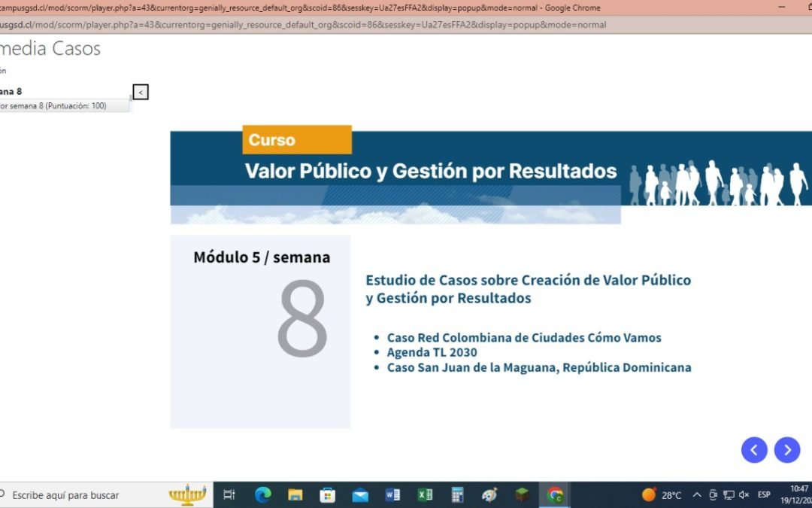Screen dimensions: 812x508
Task: Collapse the SCORM navigation sidebar
Action: [141, 92]
